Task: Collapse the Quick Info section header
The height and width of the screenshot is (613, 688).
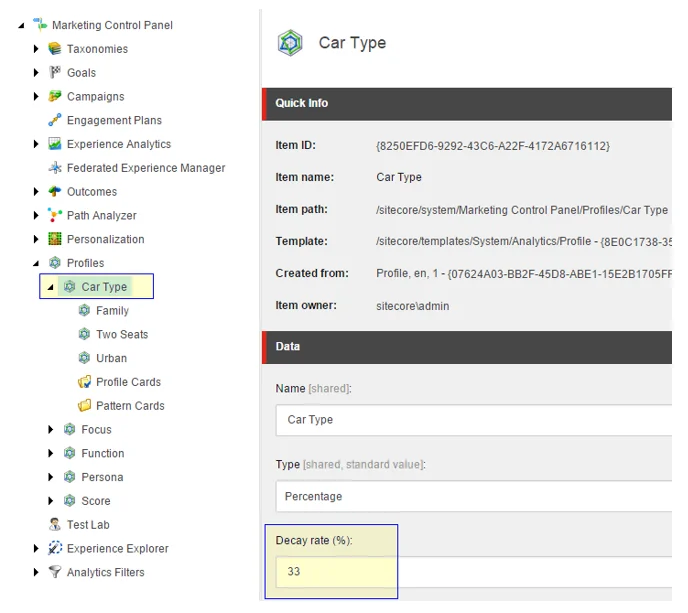Action: pos(467,104)
